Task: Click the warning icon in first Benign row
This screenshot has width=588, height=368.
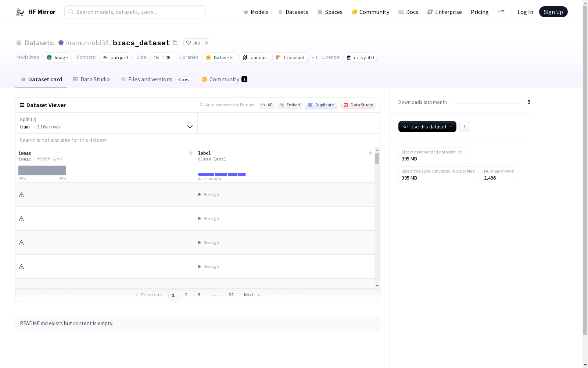Action: 21,195
